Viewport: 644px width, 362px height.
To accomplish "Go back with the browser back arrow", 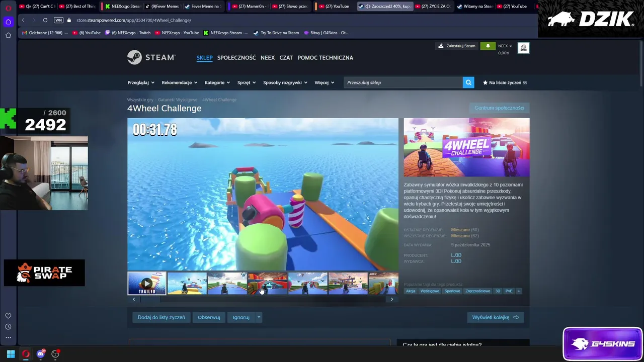I will coord(23,20).
